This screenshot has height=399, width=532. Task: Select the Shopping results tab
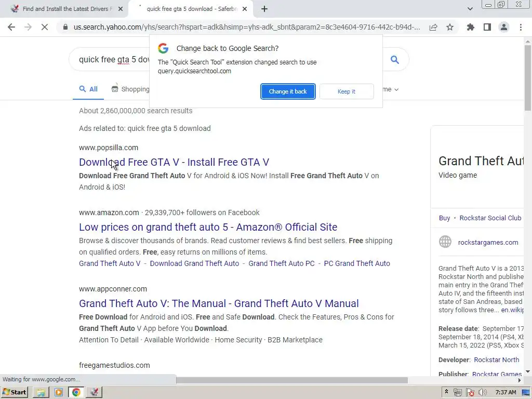(130, 89)
